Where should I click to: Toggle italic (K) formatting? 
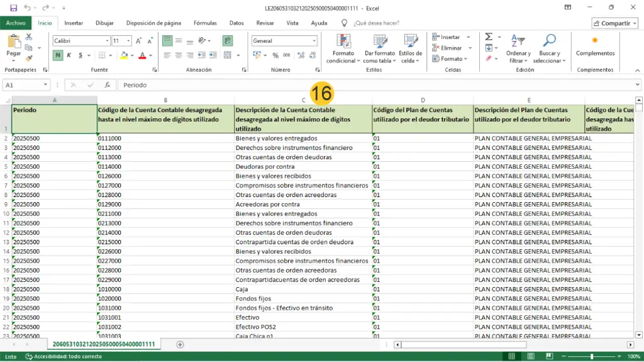tap(69, 55)
